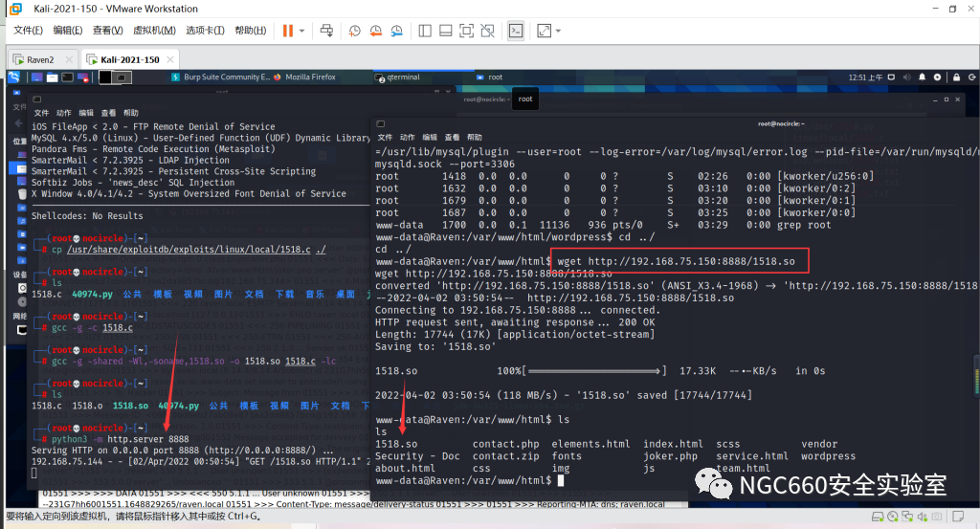Open 查看 menu in left terminal window
The image size is (980, 529).
[109, 113]
